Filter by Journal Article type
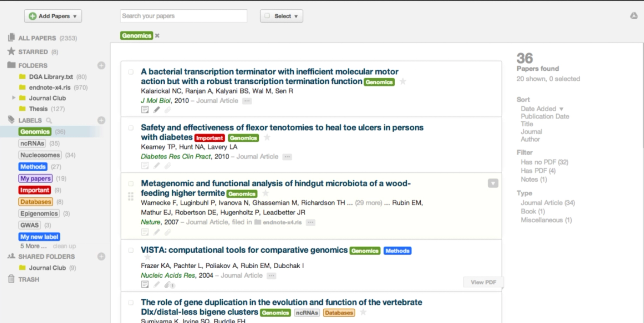 click(x=548, y=203)
